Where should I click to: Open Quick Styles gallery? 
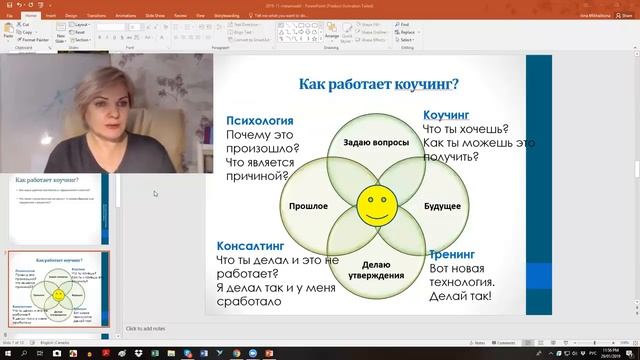[x=346, y=33]
